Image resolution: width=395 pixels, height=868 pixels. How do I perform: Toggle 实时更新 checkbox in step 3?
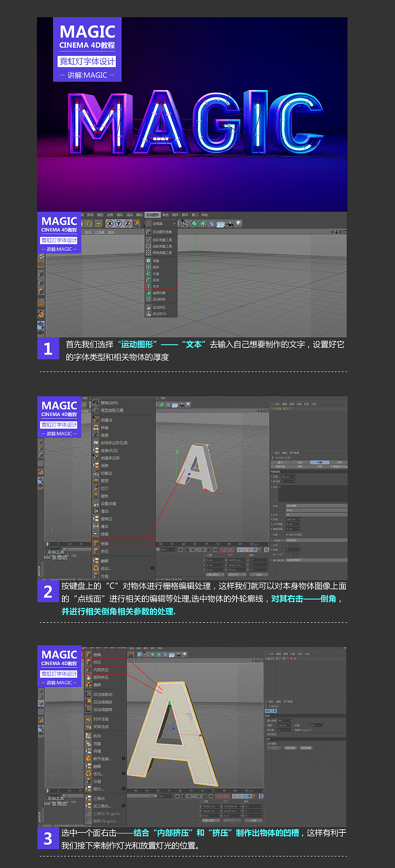coord(278,744)
